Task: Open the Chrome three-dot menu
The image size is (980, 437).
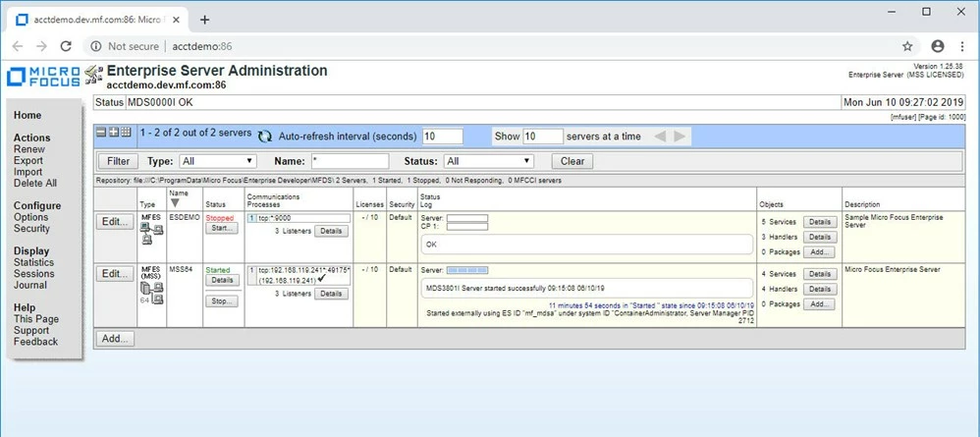Action: [962, 46]
